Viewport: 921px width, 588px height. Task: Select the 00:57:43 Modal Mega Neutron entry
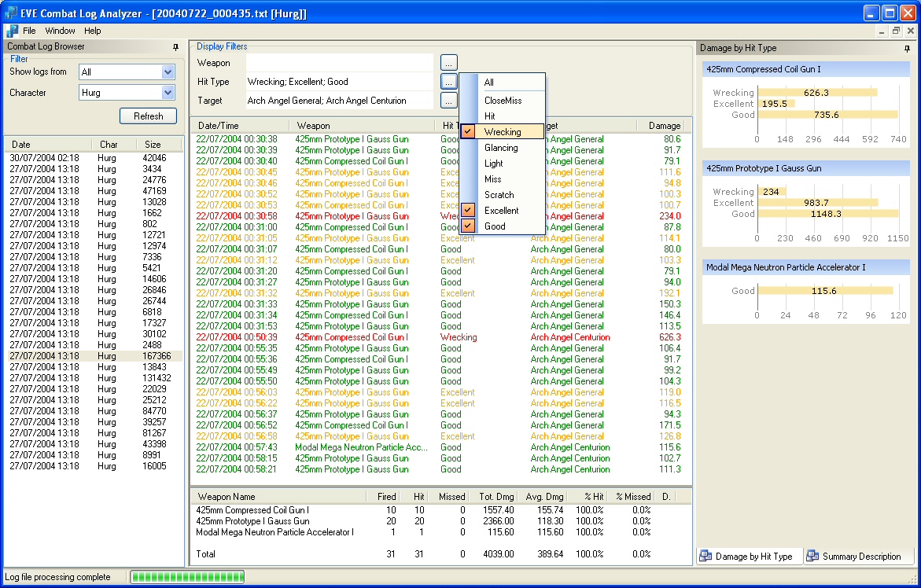(x=440, y=447)
